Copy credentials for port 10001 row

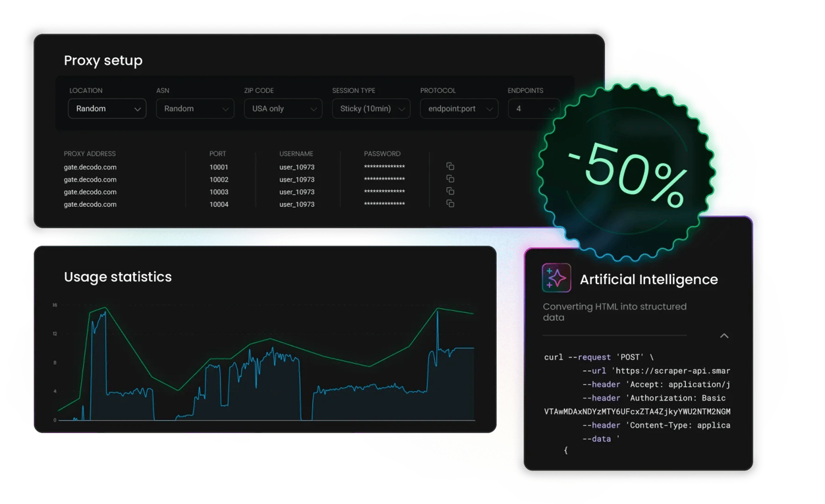click(x=450, y=166)
